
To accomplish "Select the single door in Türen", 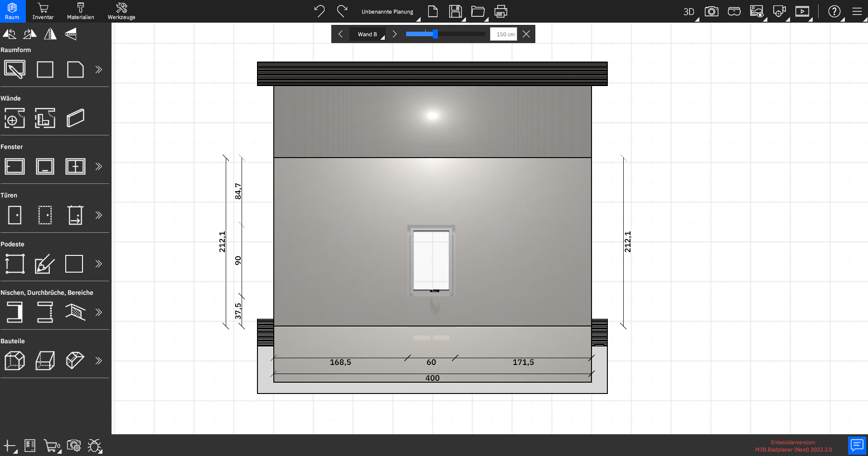I will [x=15, y=215].
